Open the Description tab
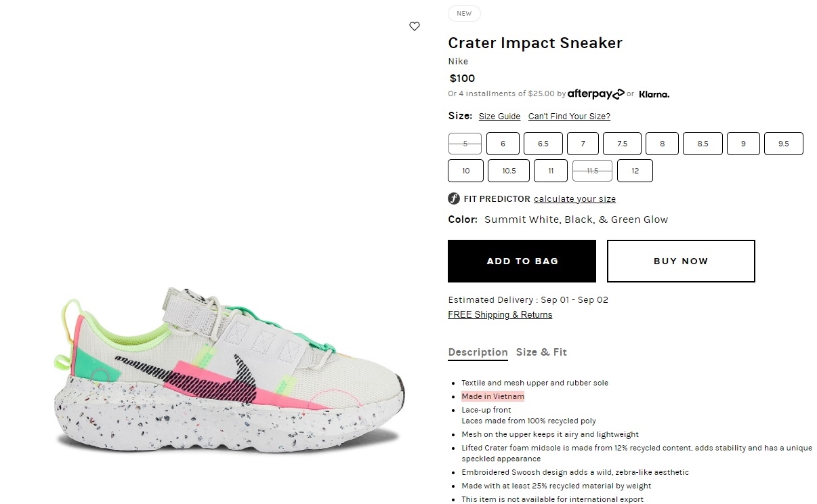 [x=478, y=352]
